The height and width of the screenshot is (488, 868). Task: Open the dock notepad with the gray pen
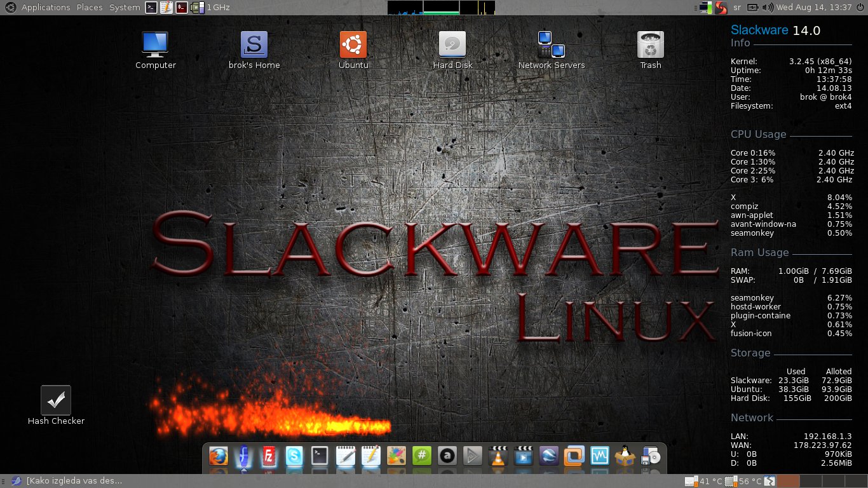coord(345,456)
